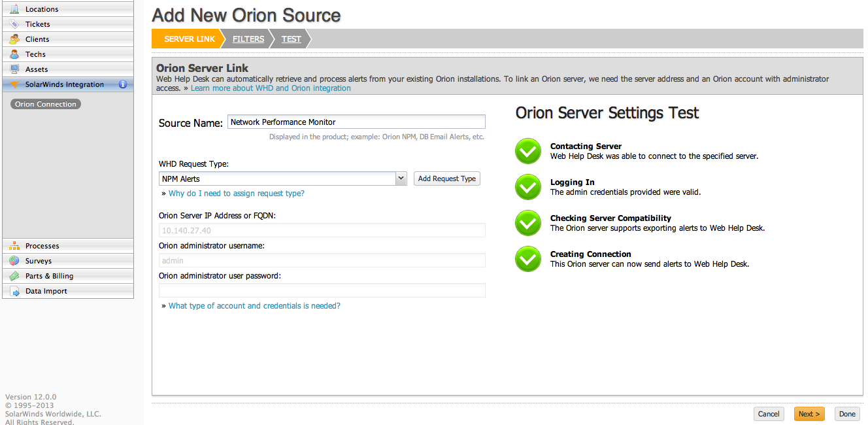This screenshot has height=425, width=868.
Task: Click the Version 12.0.0 text
Action: tap(31, 397)
